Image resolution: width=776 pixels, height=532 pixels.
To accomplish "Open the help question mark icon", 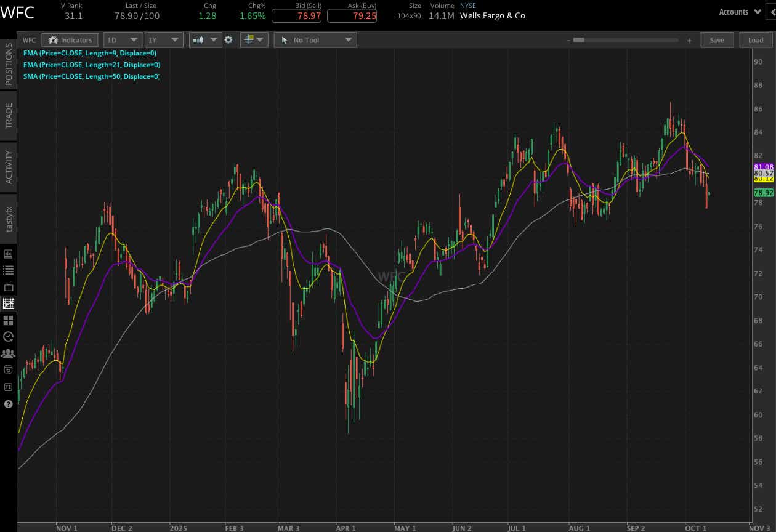I will coord(8,403).
